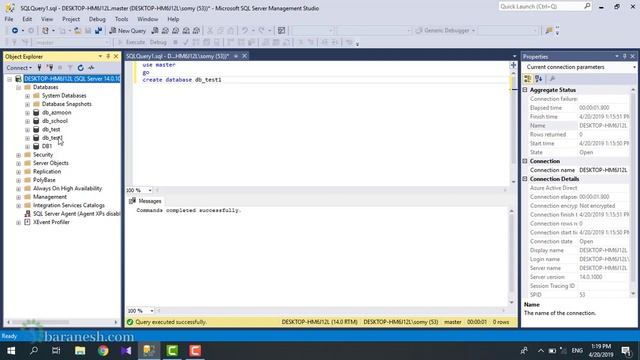This screenshot has width=640, height=360.
Task: Click File Explorer icon in taskbar
Action: (80, 351)
